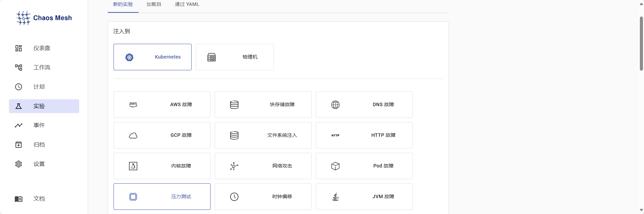This screenshot has width=644, height=214.
Task: Select 实验 in the sidebar
Action: (x=44, y=106)
